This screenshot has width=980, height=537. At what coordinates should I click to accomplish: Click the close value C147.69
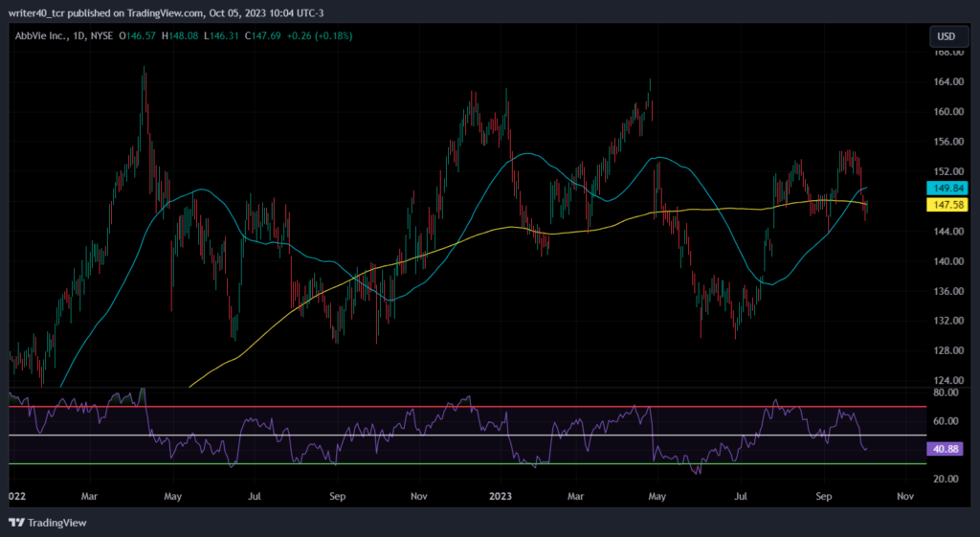[x=263, y=36]
